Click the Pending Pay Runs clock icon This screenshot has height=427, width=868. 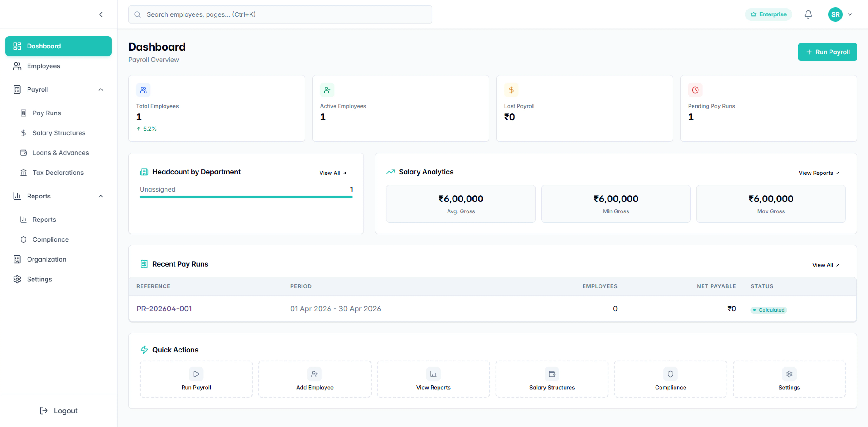point(695,90)
